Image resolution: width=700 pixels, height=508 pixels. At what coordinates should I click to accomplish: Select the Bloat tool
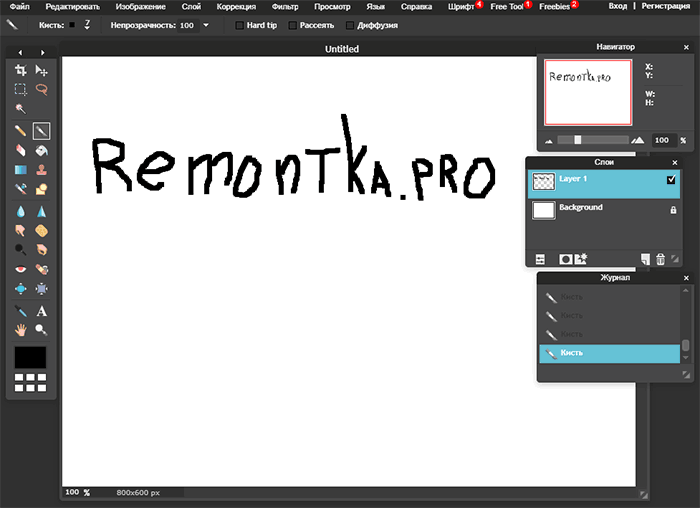tap(21, 289)
